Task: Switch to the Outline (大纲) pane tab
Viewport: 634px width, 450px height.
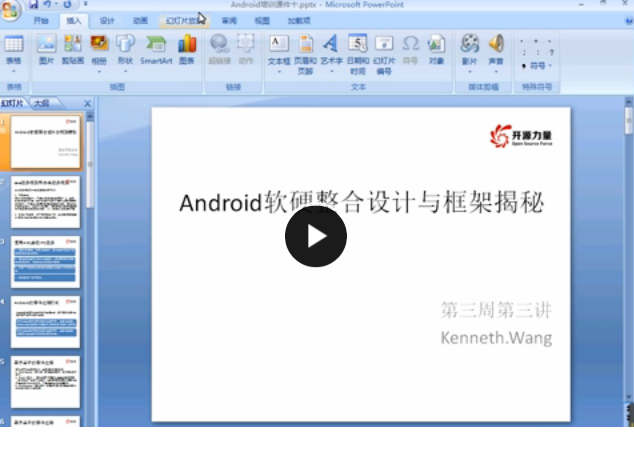Action: 42,104
